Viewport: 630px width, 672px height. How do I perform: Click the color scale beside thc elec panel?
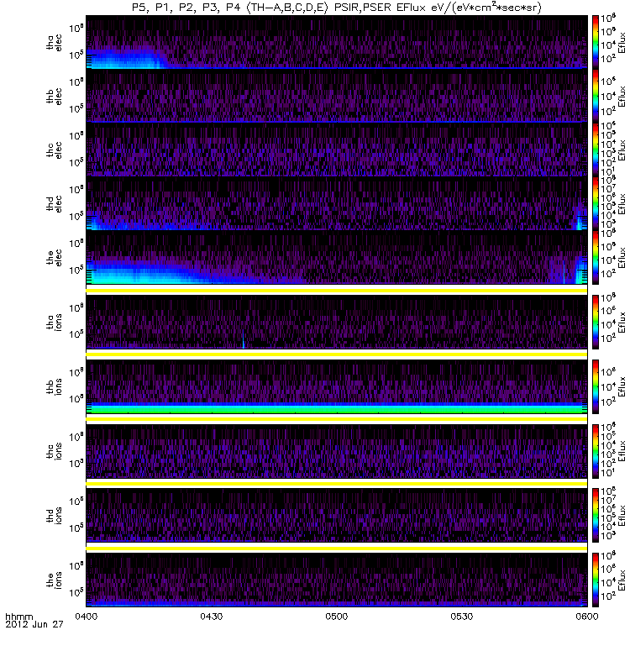(596, 150)
